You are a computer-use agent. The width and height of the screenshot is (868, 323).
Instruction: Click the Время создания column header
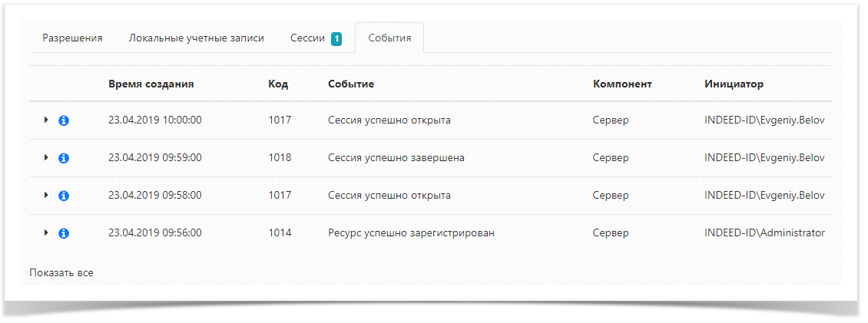pos(151,84)
